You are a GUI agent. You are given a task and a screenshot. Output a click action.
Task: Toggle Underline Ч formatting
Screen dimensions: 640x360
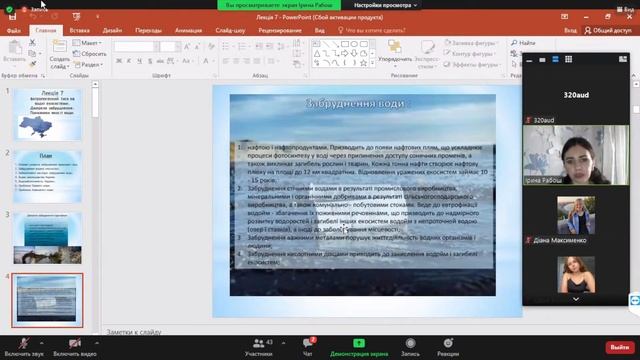(x=140, y=61)
